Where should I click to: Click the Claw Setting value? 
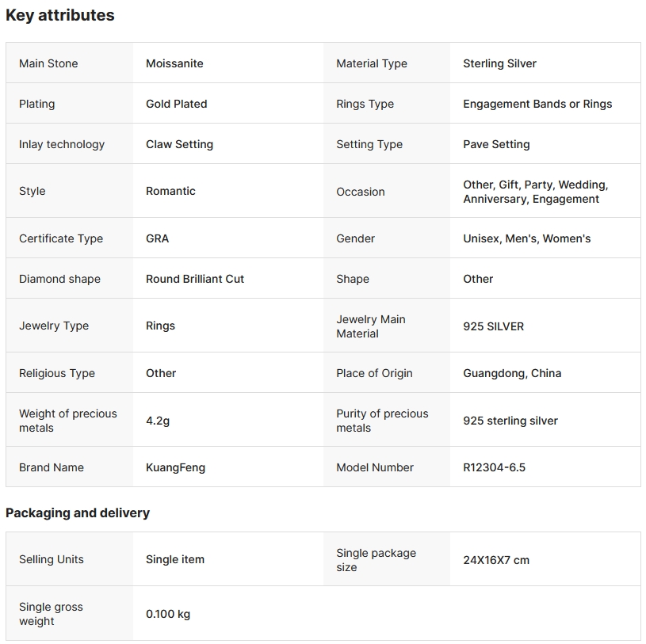click(179, 144)
